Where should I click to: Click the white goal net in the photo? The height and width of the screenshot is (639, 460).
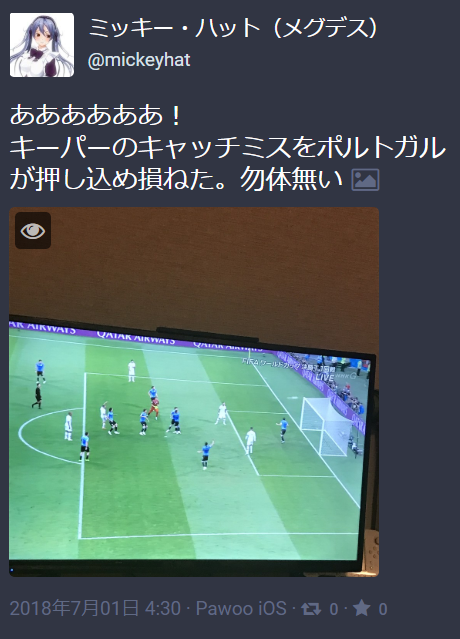coord(326,426)
